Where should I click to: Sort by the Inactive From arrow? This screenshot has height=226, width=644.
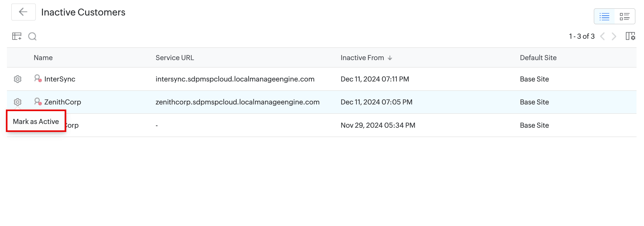click(390, 58)
